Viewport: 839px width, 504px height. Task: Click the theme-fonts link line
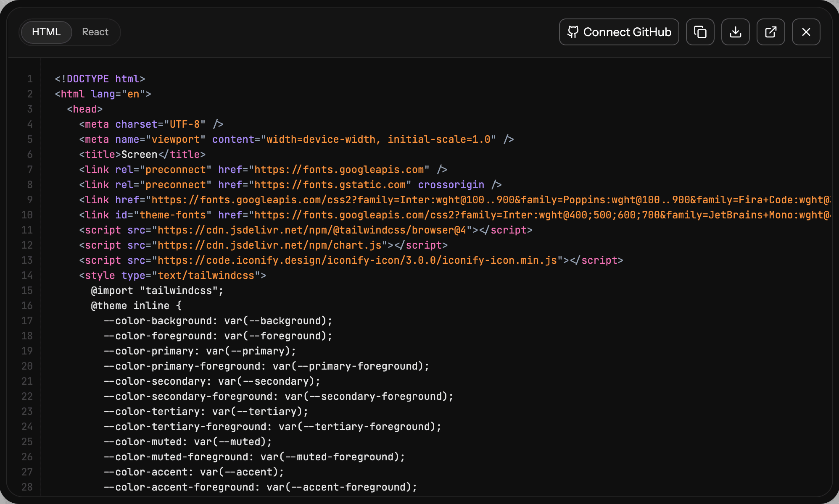tap(455, 215)
